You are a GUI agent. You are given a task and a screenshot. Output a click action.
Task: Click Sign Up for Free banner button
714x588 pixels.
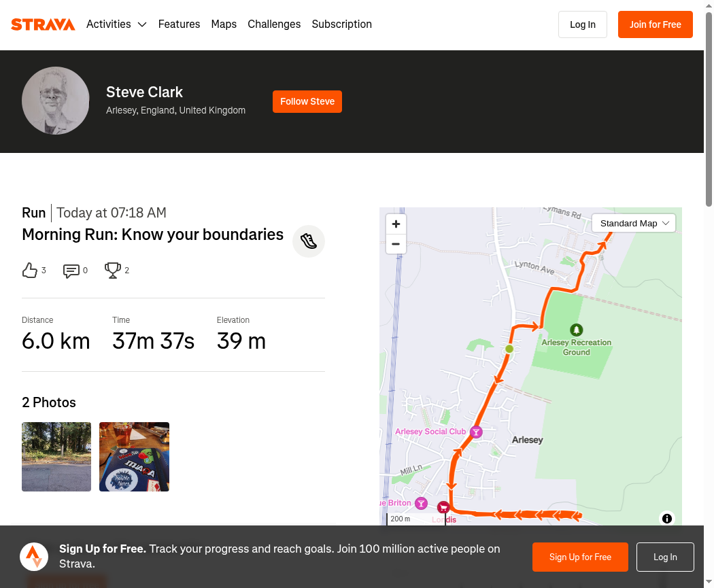[x=580, y=557]
